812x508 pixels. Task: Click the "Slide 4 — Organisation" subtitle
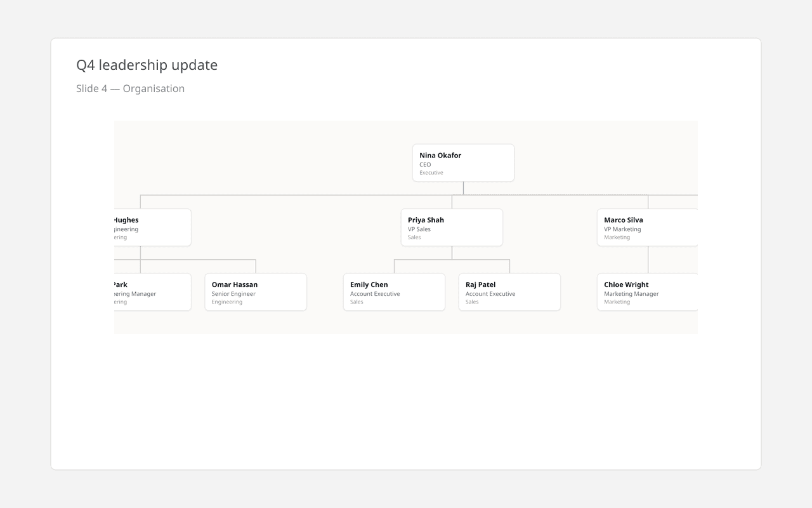130,88
